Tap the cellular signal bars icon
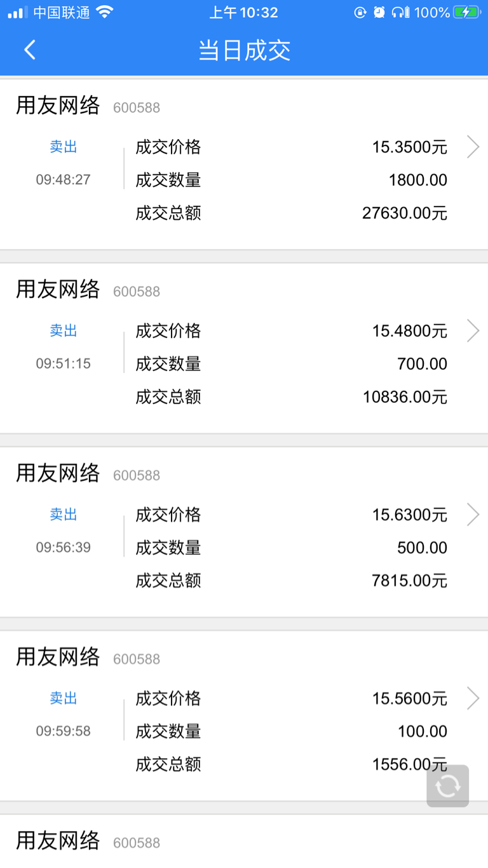The height and width of the screenshot is (868, 488). [x=18, y=13]
